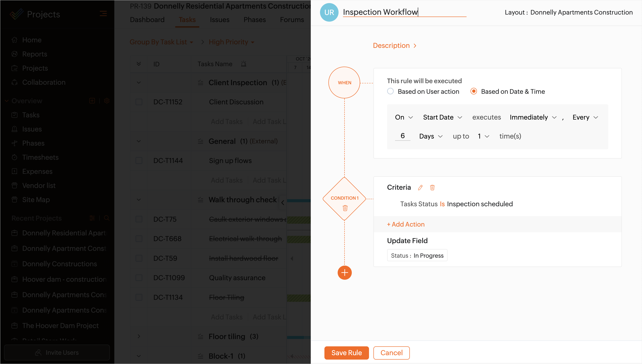Click the orange plus circle to add a condition
Viewport: 642px width, 364px height.
pyautogui.click(x=344, y=272)
